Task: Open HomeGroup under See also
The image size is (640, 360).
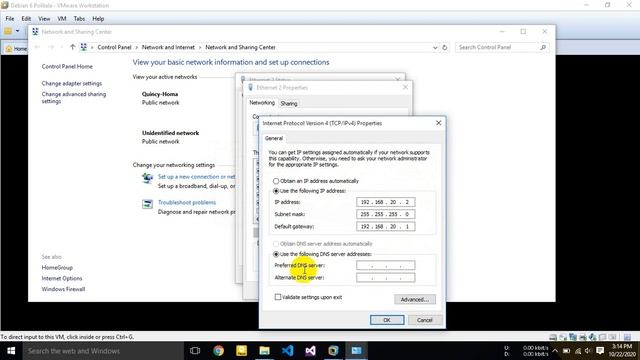Action: [x=57, y=268]
